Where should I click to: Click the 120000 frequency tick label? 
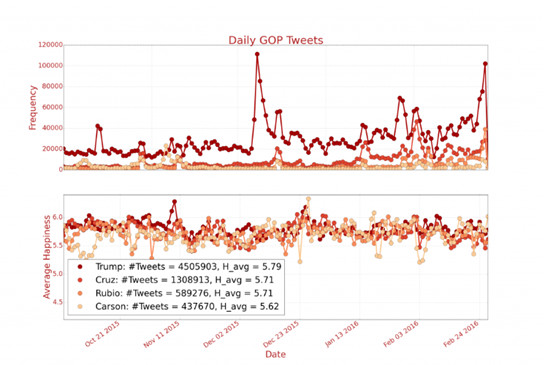tap(50, 45)
